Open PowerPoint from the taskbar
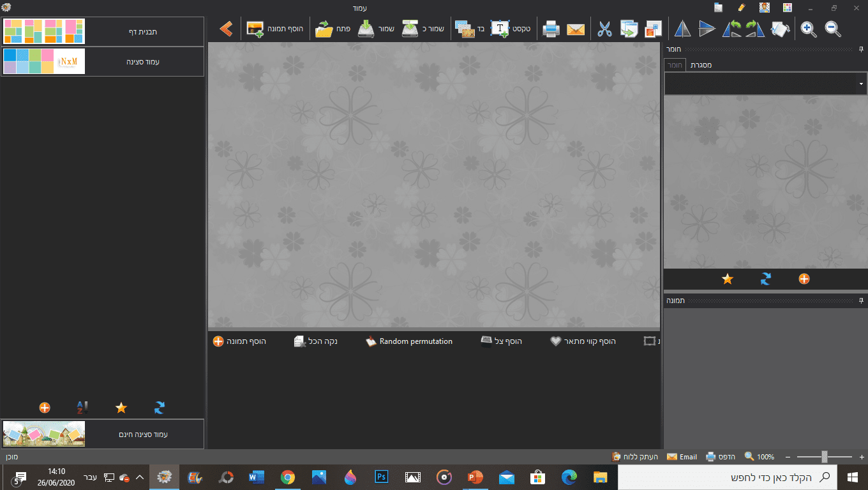The image size is (868, 490). (475, 477)
